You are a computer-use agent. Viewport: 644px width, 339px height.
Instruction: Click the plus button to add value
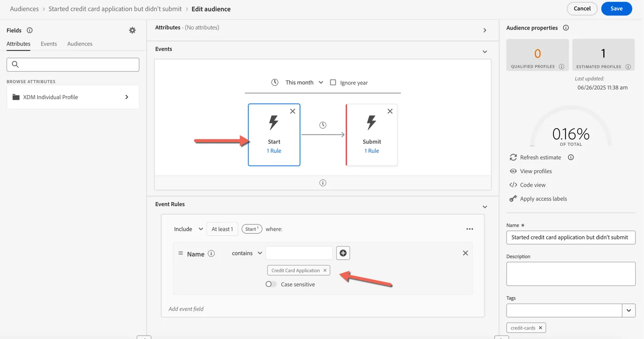tap(343, 253)
